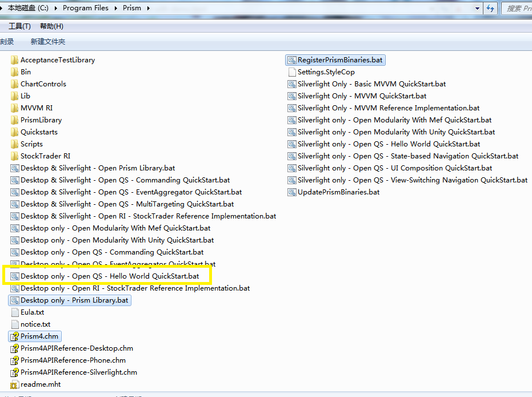
Task: Select Silverlight only Modularity With Unity QuickStart.bat
Action: (391, 132)
